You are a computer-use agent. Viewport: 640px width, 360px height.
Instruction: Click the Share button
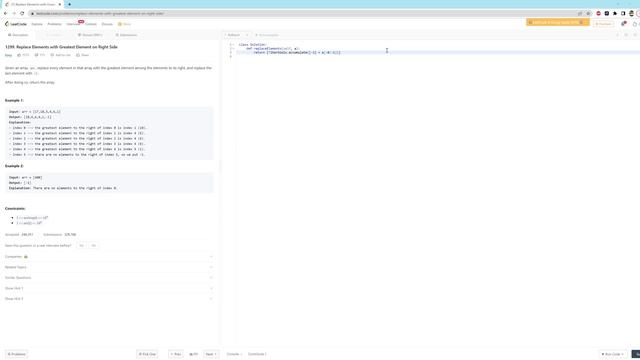(82, 55)
